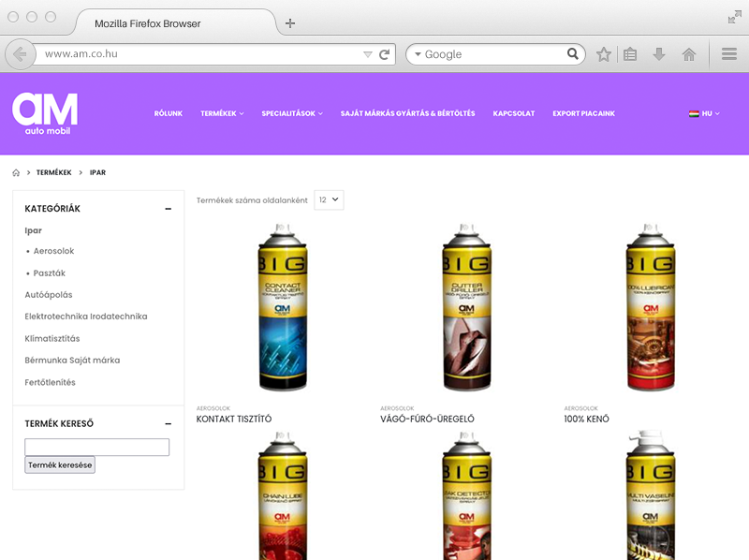Open the products-per-page dropdown
This screenshot has height=560, width=749.
[329, 199]
